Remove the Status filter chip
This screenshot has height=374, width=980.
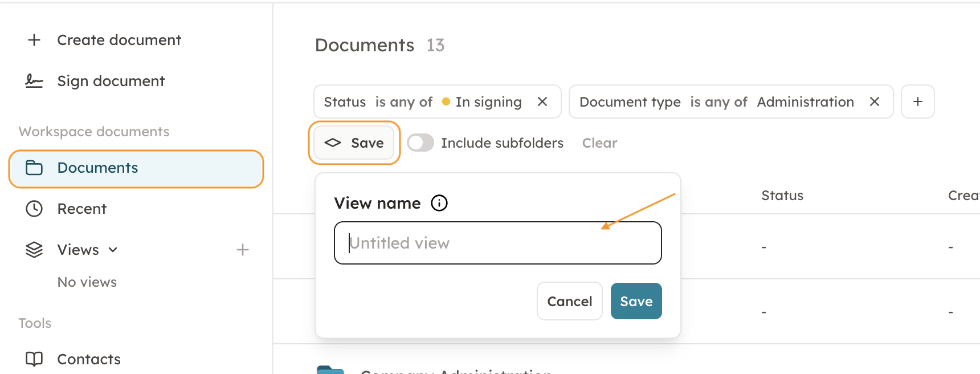tap(542, 101)
